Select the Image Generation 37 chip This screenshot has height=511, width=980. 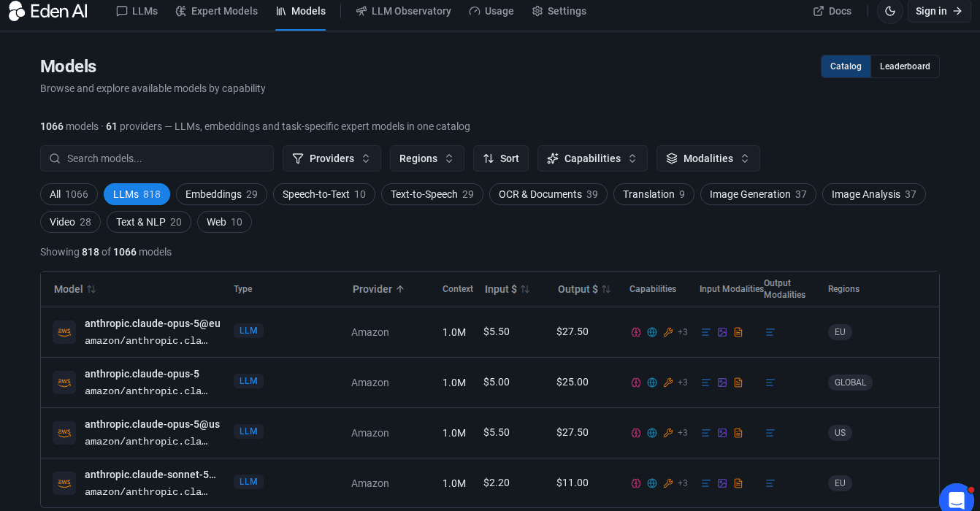tap(758, 194)
